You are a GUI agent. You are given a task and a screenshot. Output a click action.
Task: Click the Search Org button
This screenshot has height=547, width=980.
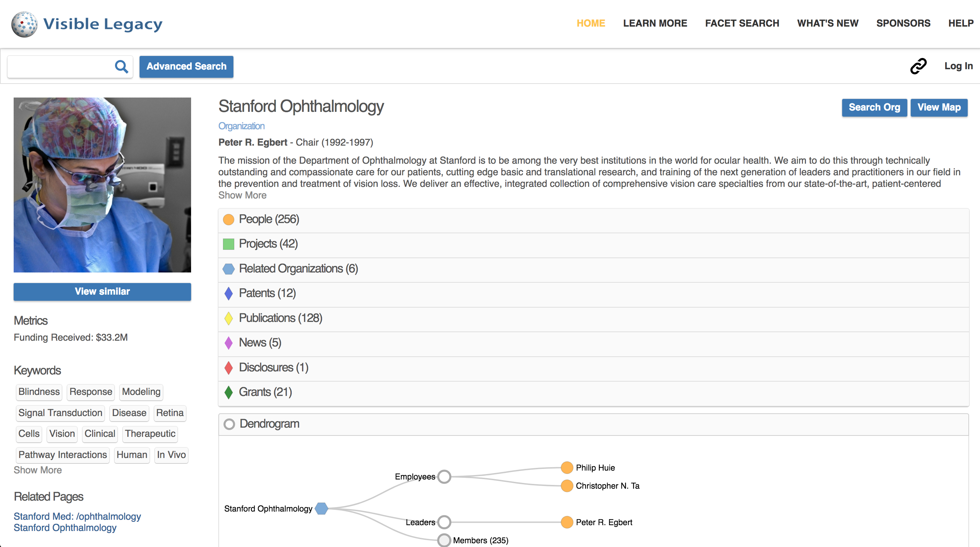(x=874, y=107)
